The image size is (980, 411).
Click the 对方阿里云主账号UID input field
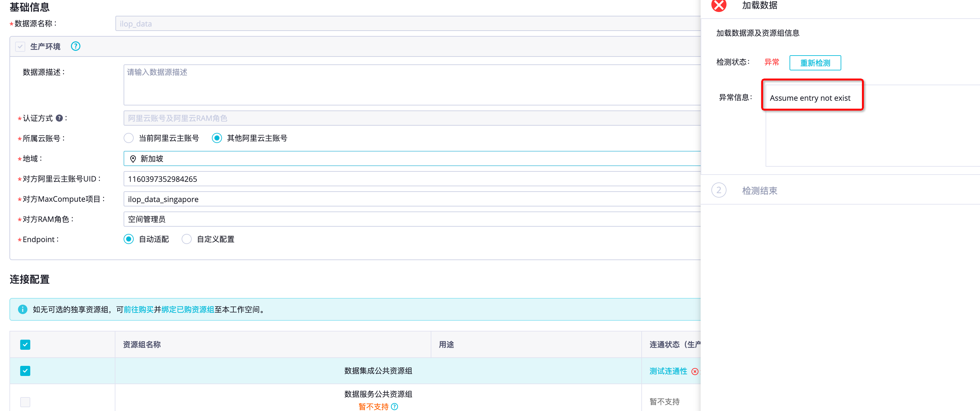pyautogui.click(x=412, y=179)
